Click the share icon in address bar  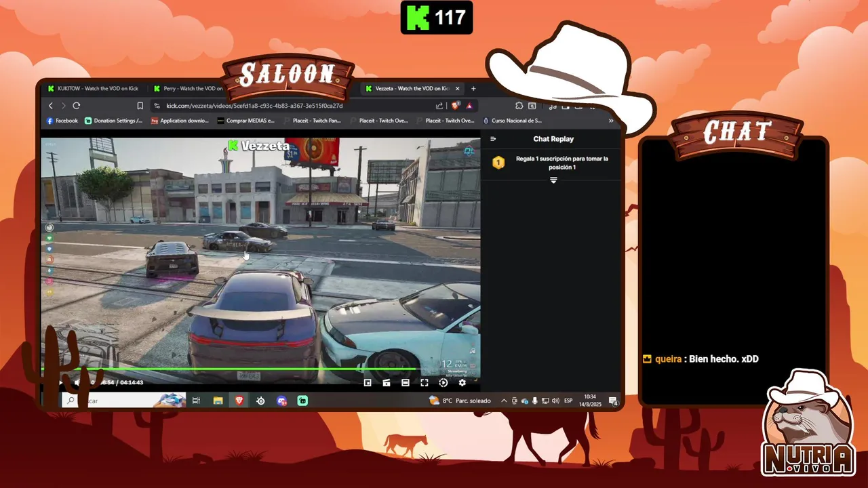(439, 106)
